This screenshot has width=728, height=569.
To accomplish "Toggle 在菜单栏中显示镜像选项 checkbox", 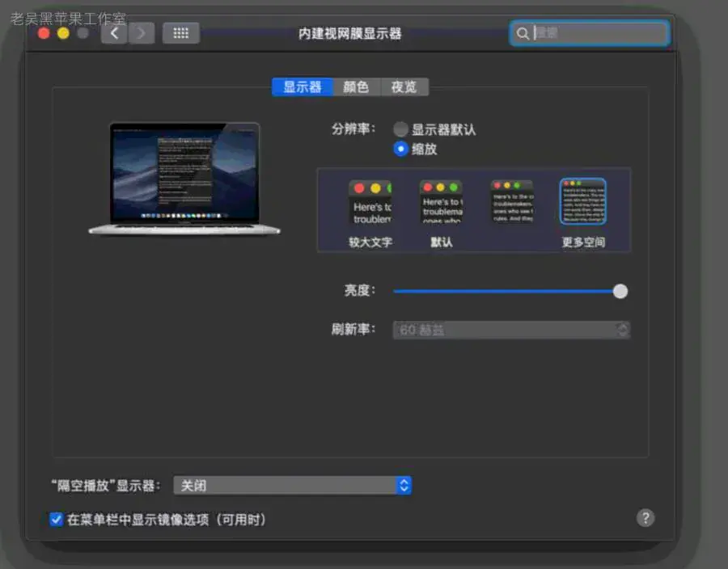I will (x=56, y=520).
